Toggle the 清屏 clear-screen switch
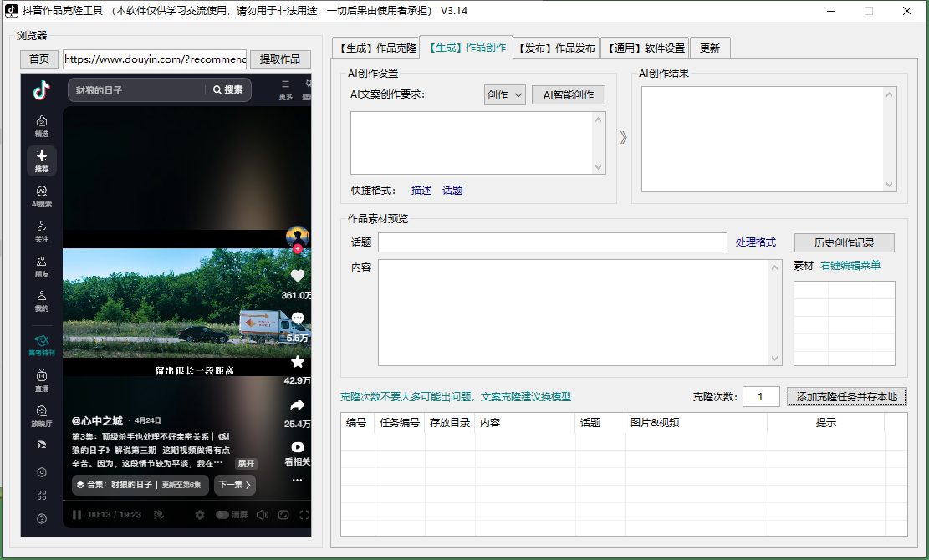This screenshot has height=560, width=929. tap(222, 515)
